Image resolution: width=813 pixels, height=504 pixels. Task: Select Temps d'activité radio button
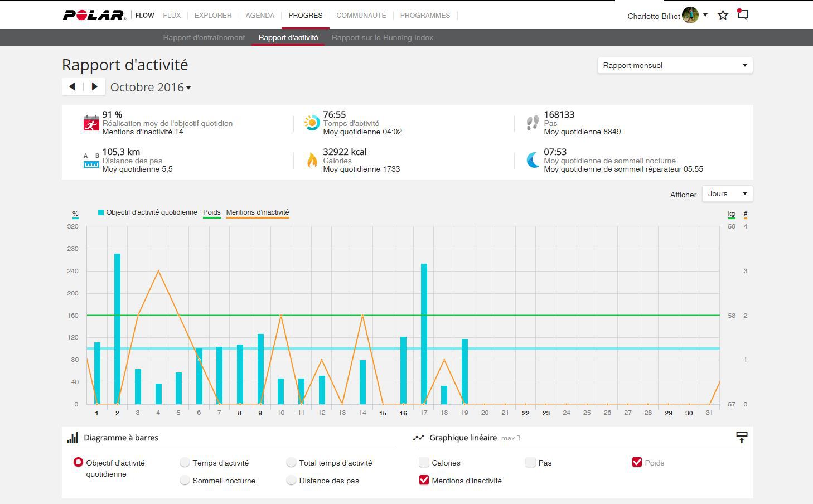click(x=185, y=462)
